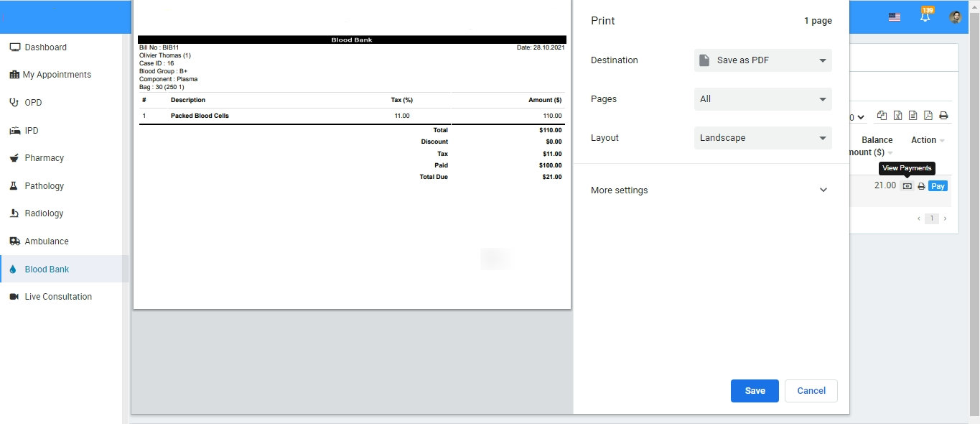This screenshot has width=980, height=424.
Task: Select My Appointments in the sidebar
Action: [x=57, y=75]
